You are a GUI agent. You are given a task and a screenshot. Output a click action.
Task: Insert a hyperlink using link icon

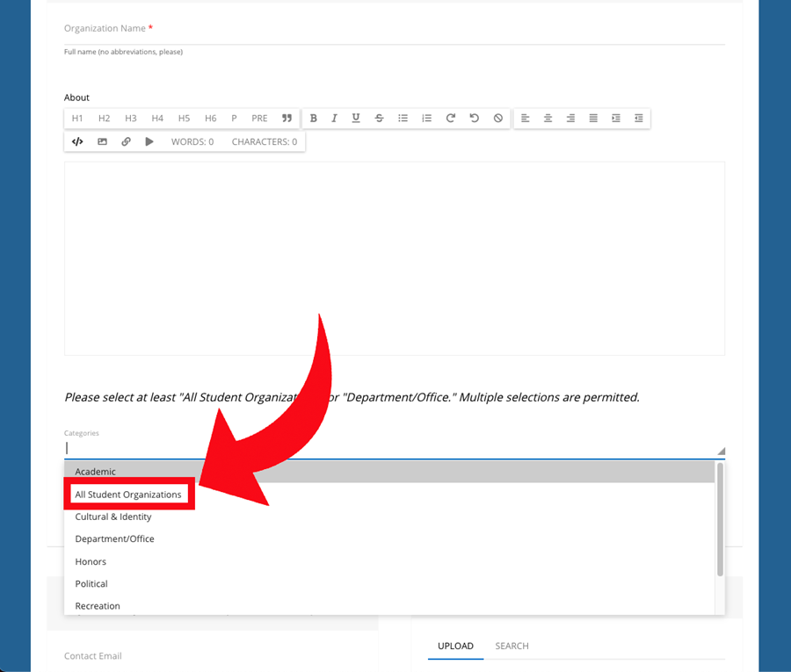coord(126,141)
